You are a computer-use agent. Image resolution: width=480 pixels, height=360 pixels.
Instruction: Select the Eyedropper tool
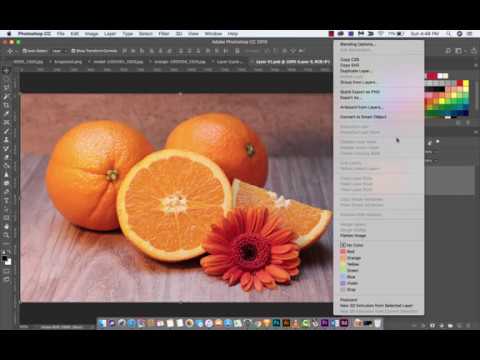(6, 114)
